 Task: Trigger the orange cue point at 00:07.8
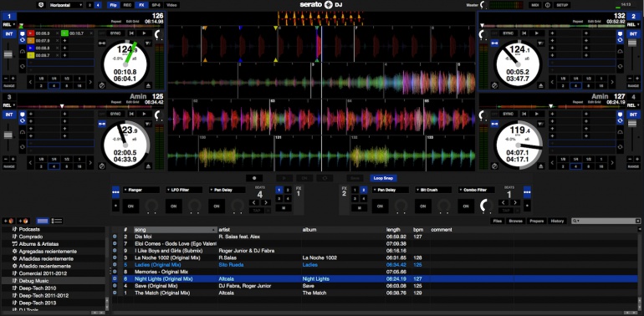click(31, 41)
